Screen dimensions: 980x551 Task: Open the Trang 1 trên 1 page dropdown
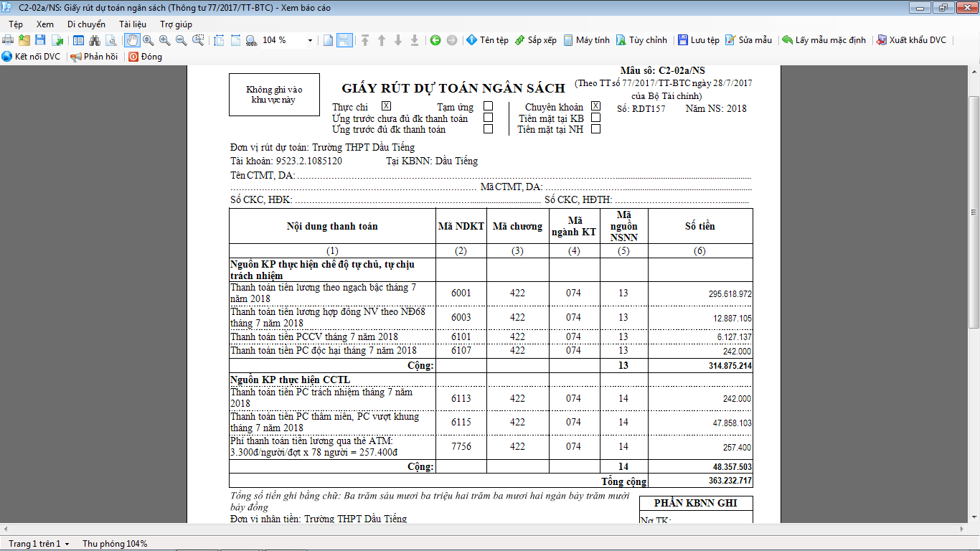pos(39,544)
